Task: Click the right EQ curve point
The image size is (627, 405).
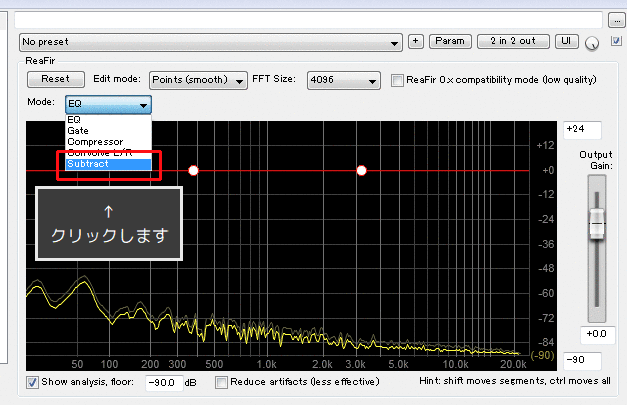Action: click(x=362, y=171)
